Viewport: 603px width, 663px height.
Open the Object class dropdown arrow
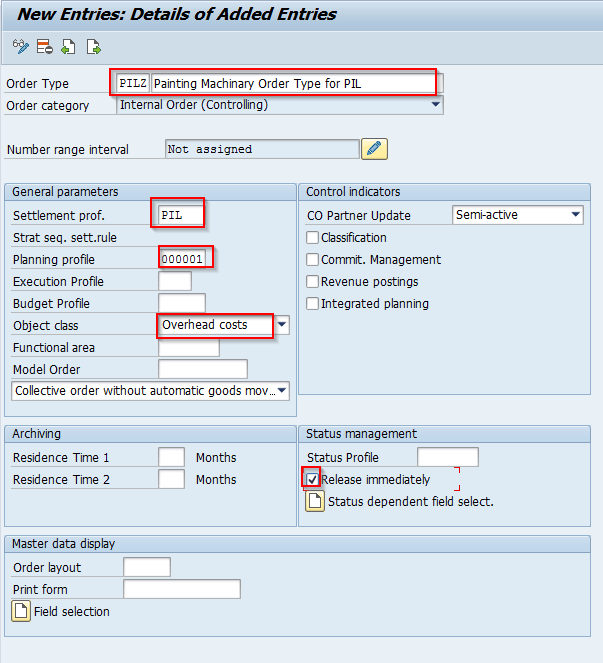[x=282, y=325]
